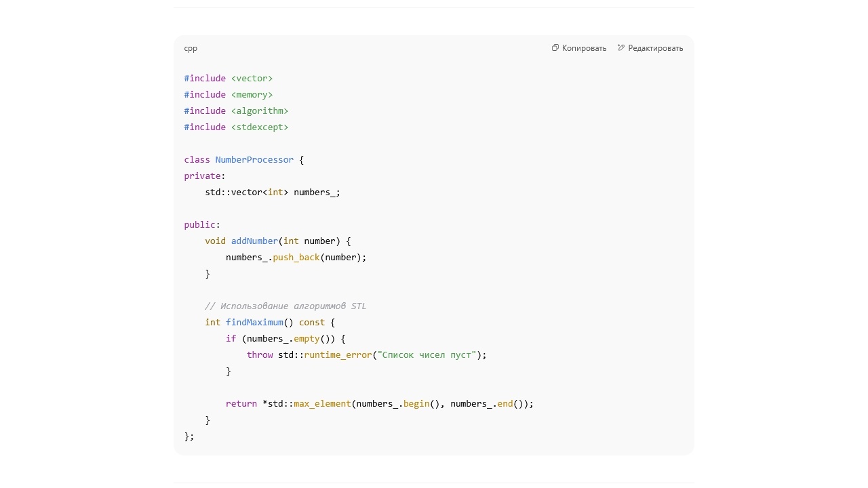Screen dimensions: 868x488
Task: Click the NumberProcessor class name
Action: [254, 159]
